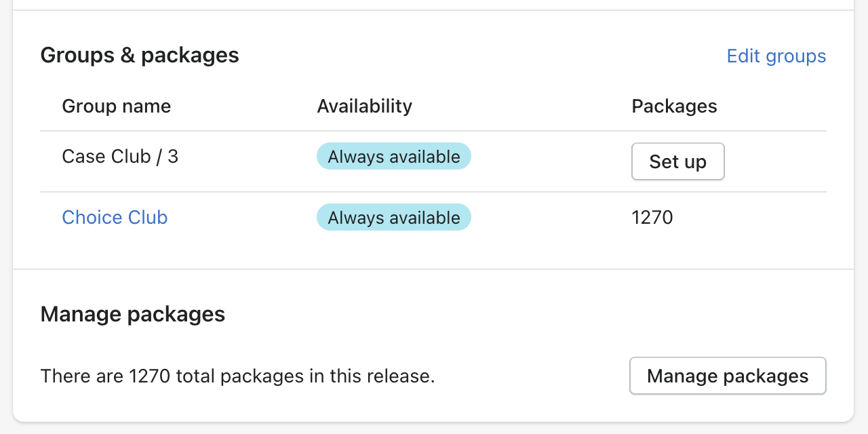View the Choice Club group details

[x=115, y=217]
